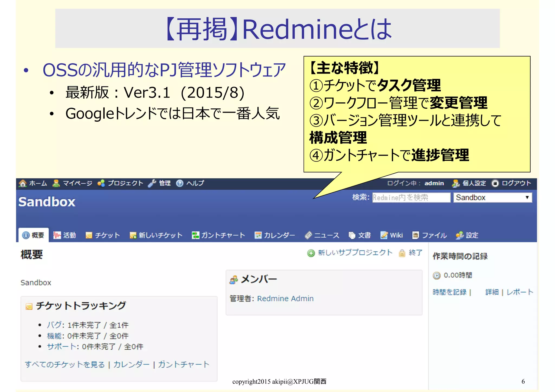This screenshot has width=555, height=392.
Task: Click the ticket icon beside チケット
Action: click(89, 235)
